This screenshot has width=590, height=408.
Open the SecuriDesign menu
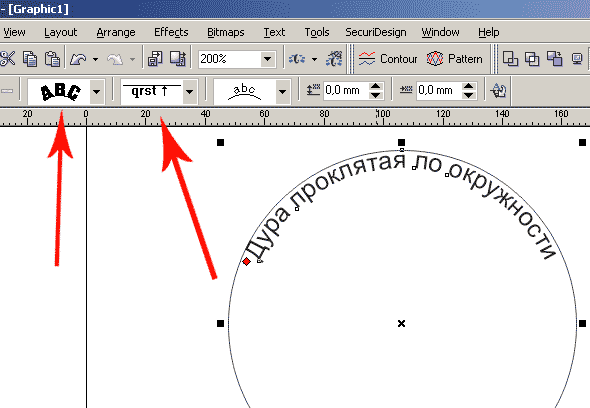pyautogui.click(x=376, y=32)
